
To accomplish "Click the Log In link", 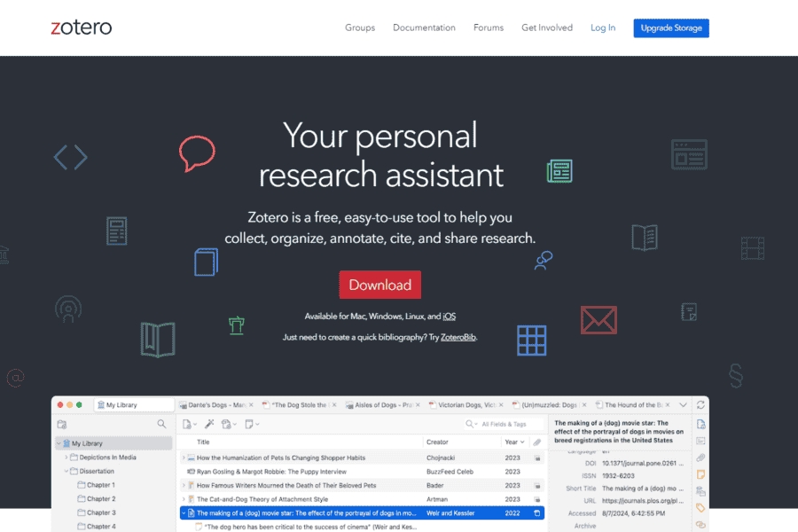I will pyautogui.click(x=603, y=27).
